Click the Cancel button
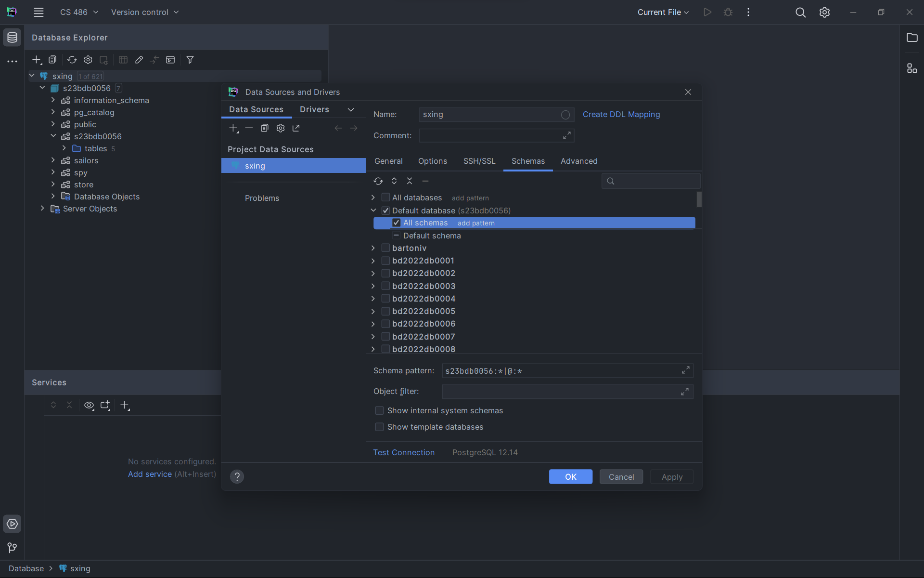The width and height of the screenshot is (924, 578). click(621, 477)
